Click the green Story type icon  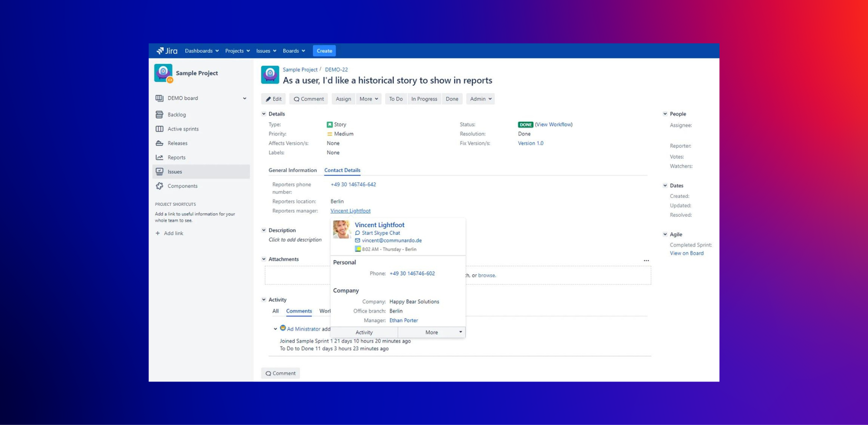tap(330, 124)
